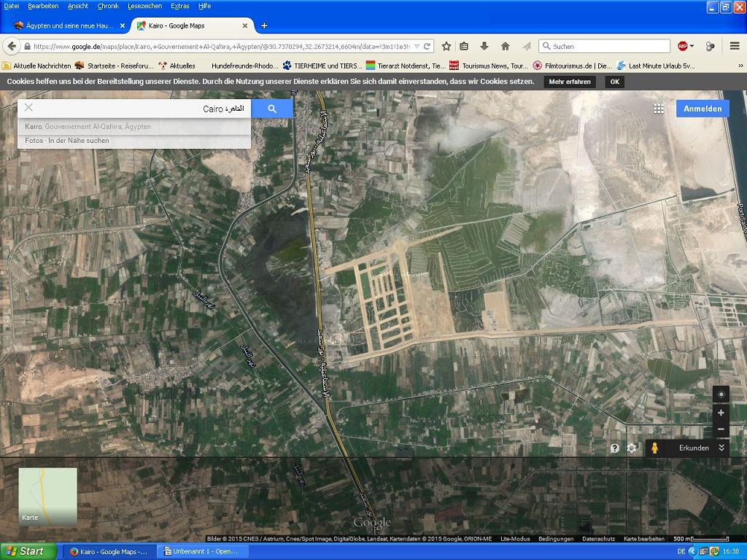
Task: Bookmark this page with the star icon
Action: 446,46
